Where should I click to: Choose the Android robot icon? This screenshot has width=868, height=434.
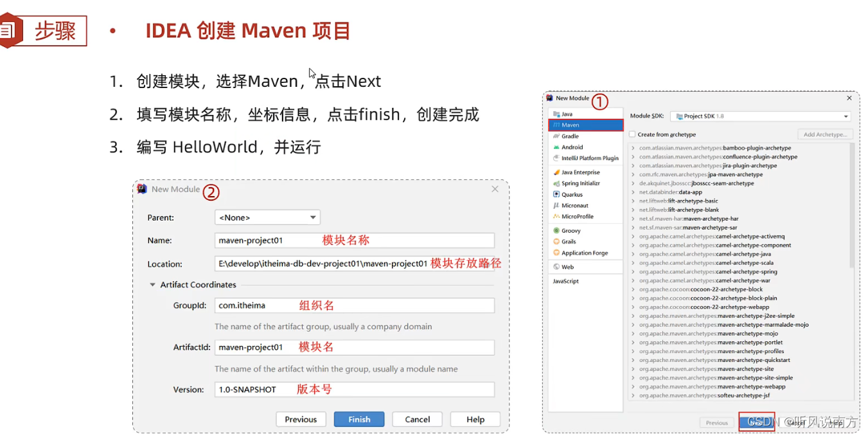pyautogui.click(x=556, y=147)
